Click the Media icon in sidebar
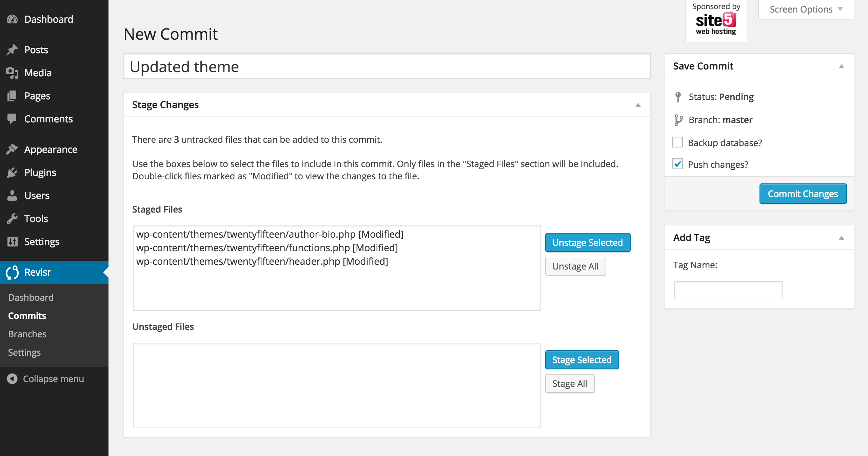The width and height of the screenshot is (868, 456). (12, 73)
